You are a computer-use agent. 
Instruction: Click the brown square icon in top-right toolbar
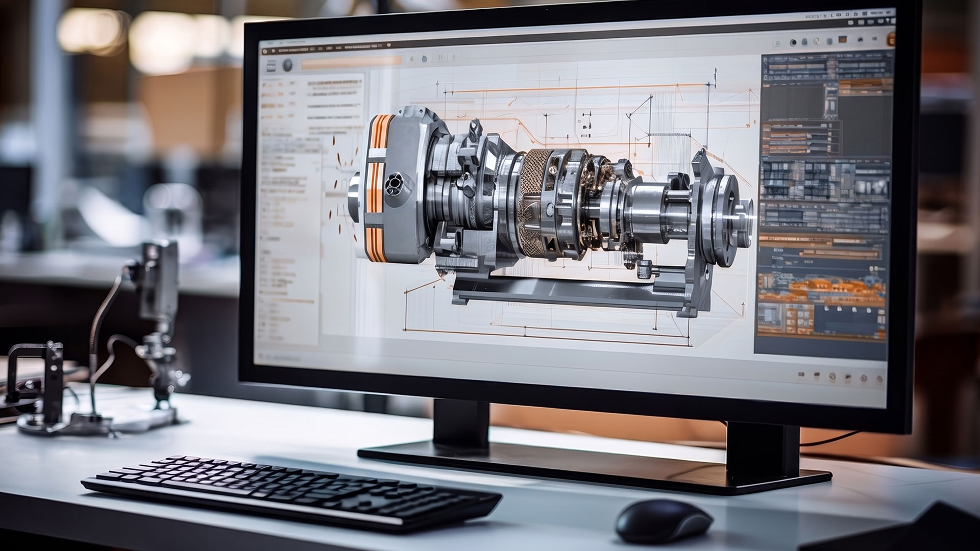(x=842, y=39)
